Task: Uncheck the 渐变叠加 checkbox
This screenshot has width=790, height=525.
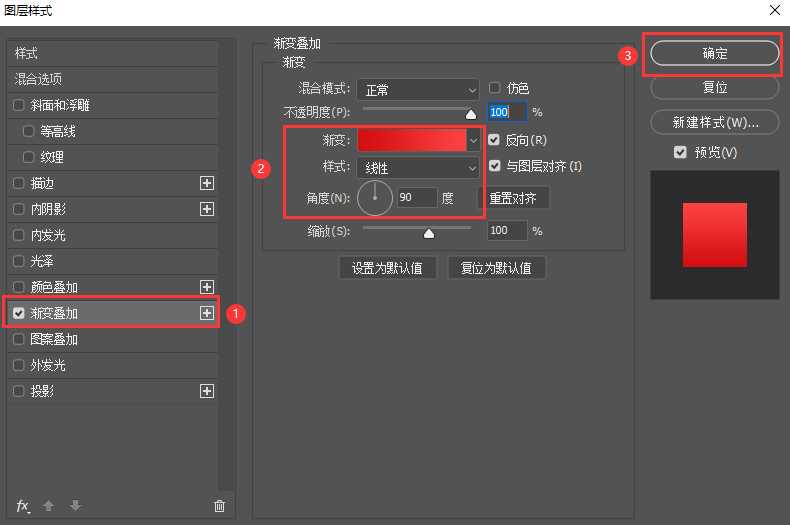Action: 19,313
